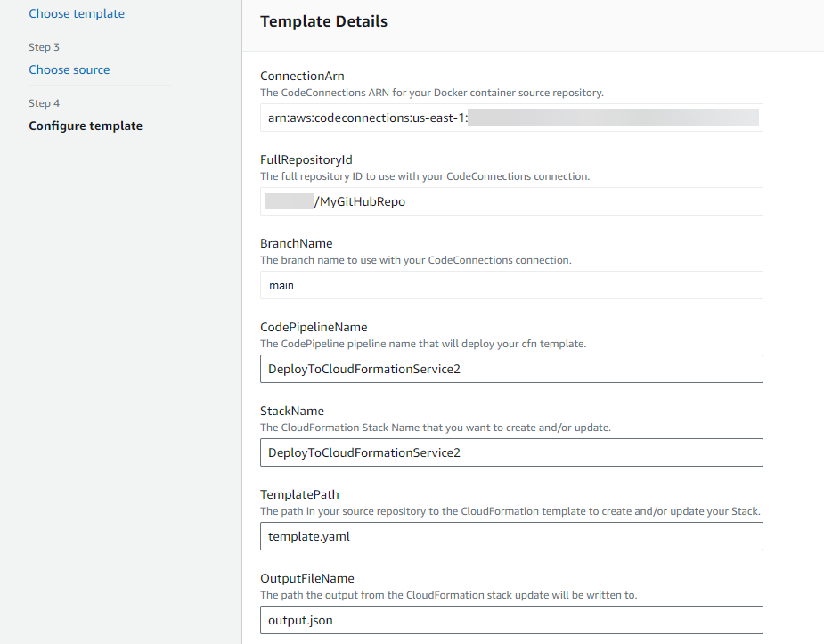Edit the TemplatePath field showing template.yaml
The width and height of the screenshot is (824, 644).
click(x=510, y=536)
